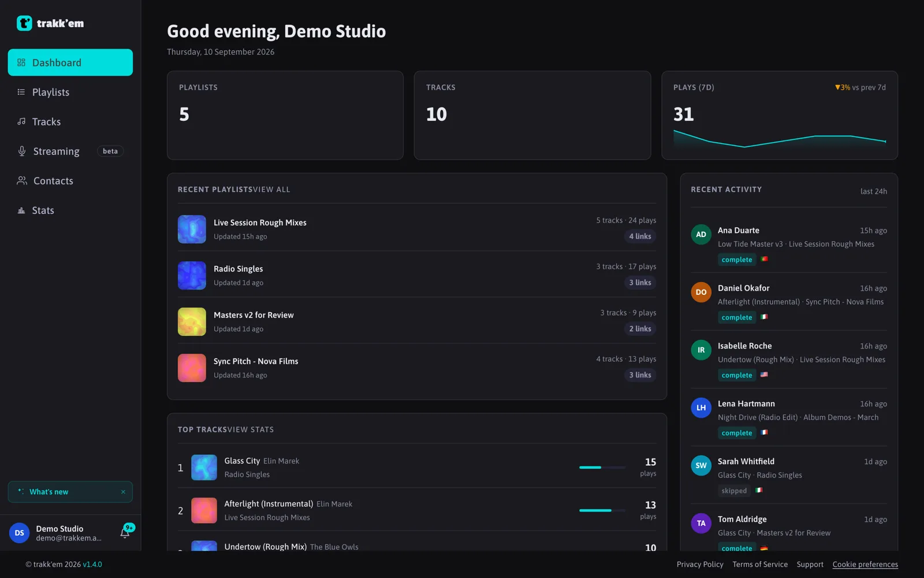Open Glass City track artwork
The height and width of the screenshot is (578, 924).
[204, 468]
